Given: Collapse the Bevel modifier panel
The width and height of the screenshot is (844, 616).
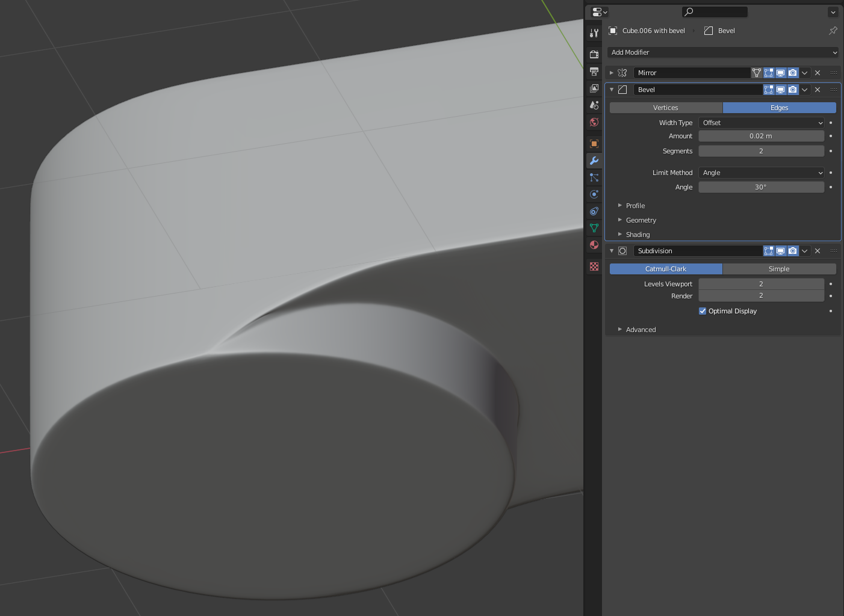Looking at the screenshot, I should [x=612, y=90].
